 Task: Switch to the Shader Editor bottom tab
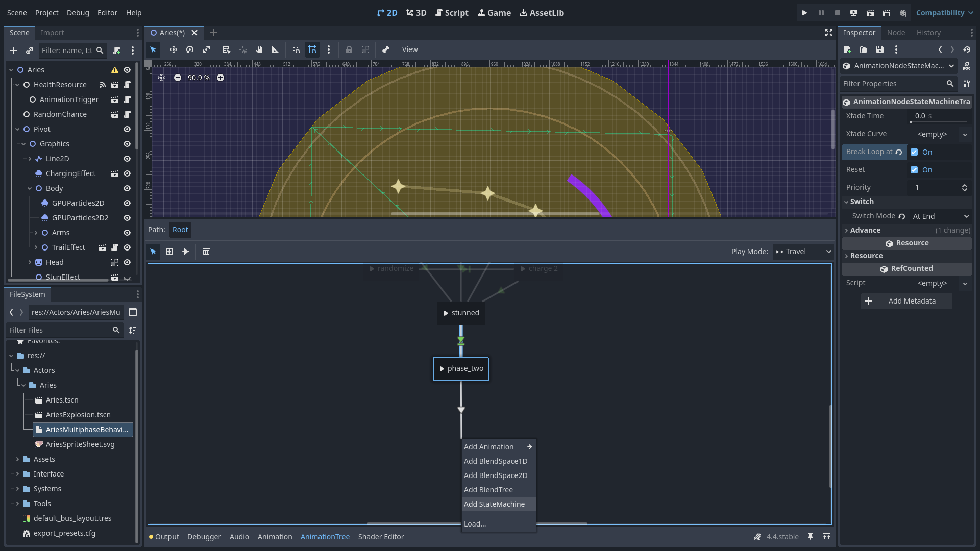(x=381, y=537)
